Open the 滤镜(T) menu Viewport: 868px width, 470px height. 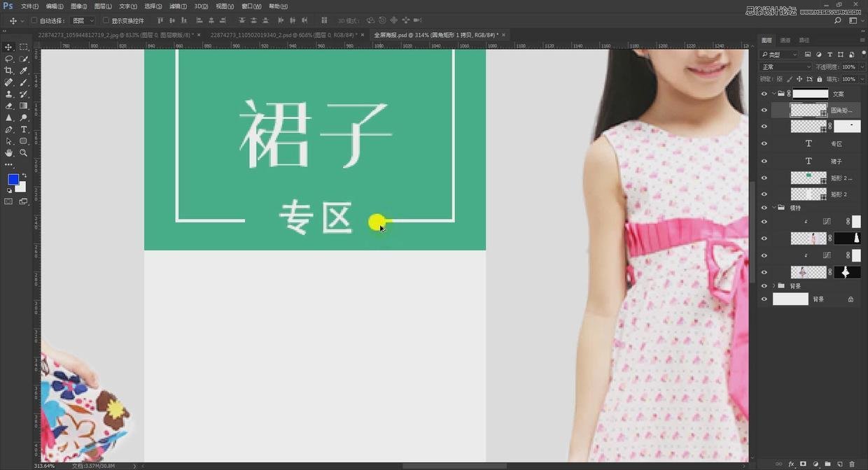point(178,6)
